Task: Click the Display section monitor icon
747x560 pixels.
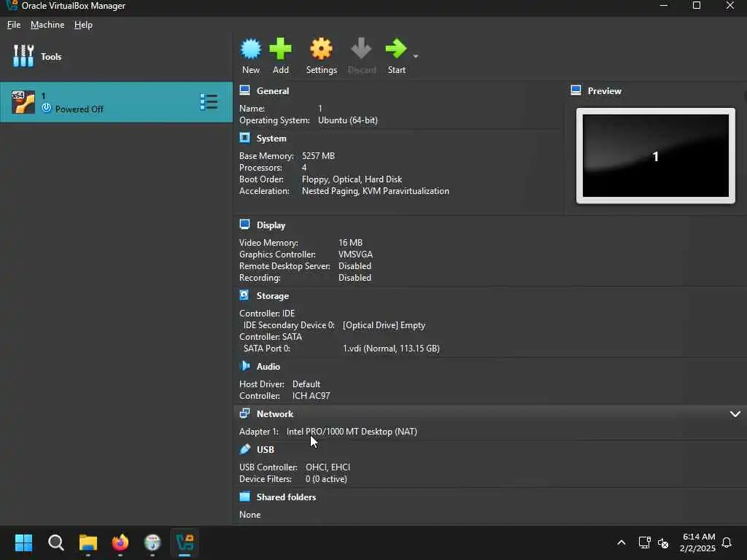Action: point(245,225)
